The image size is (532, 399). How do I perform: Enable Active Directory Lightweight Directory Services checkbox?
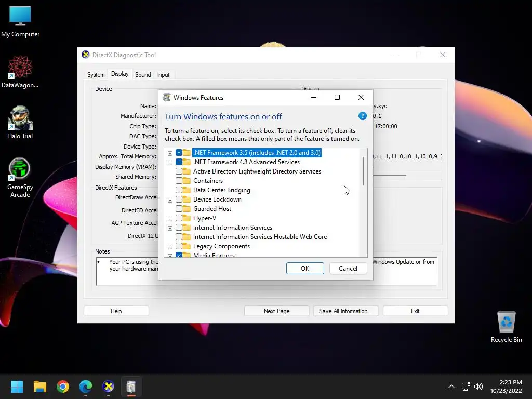click(x=179, y=171)
